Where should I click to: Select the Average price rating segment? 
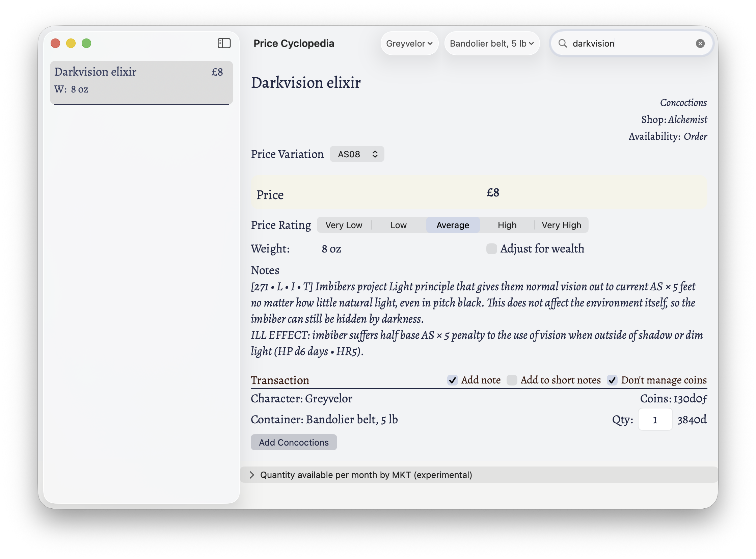click(453, 225)
